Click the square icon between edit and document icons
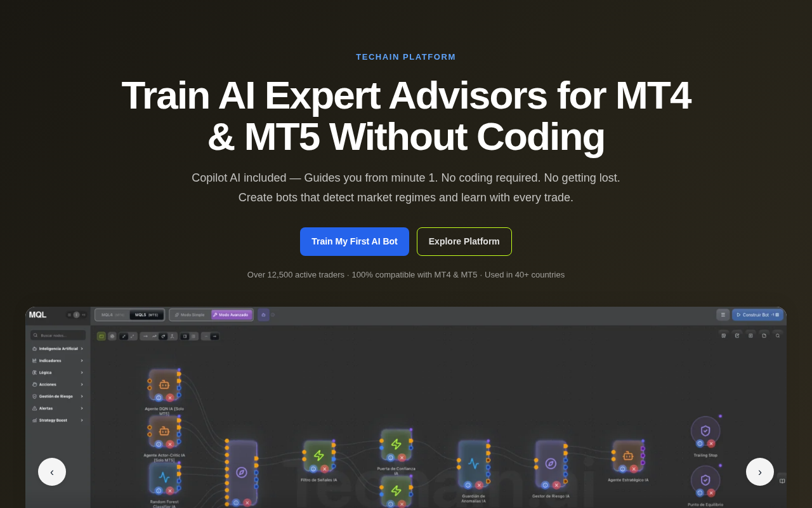 point(750,336)
